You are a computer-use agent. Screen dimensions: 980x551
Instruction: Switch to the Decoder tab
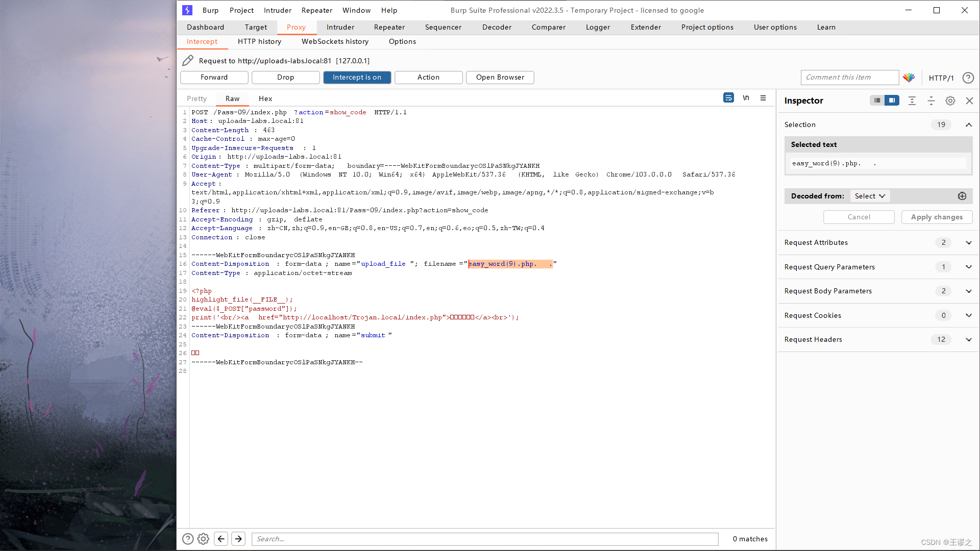(x=497, y=27)
